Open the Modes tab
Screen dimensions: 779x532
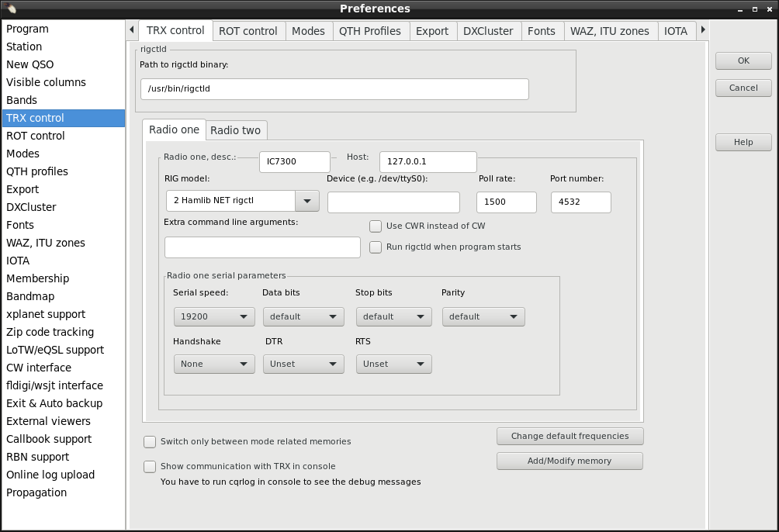coord(309,31)
